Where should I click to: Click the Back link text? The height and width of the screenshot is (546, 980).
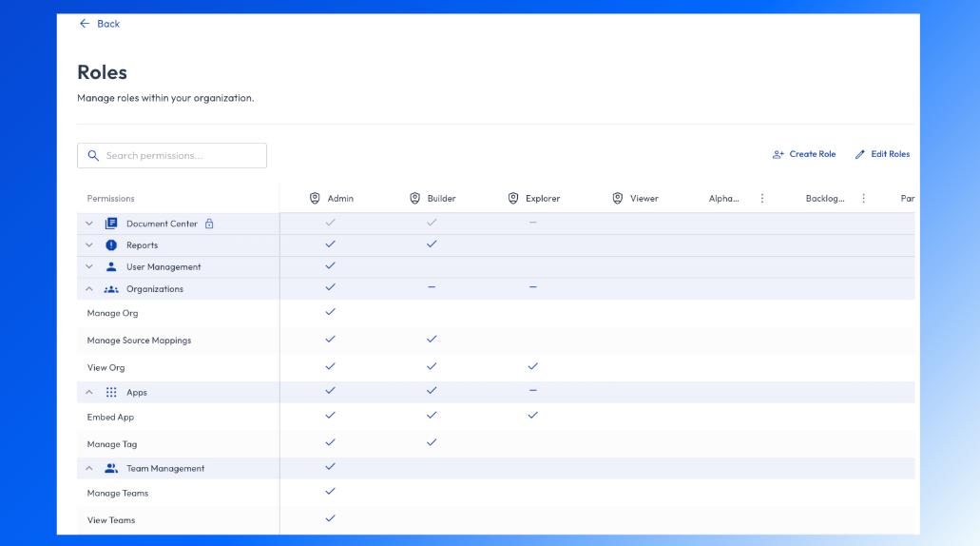(108, 24)
